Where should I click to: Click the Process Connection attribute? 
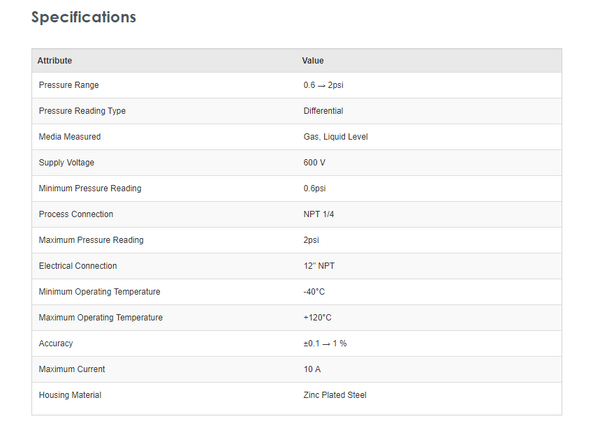76,214
